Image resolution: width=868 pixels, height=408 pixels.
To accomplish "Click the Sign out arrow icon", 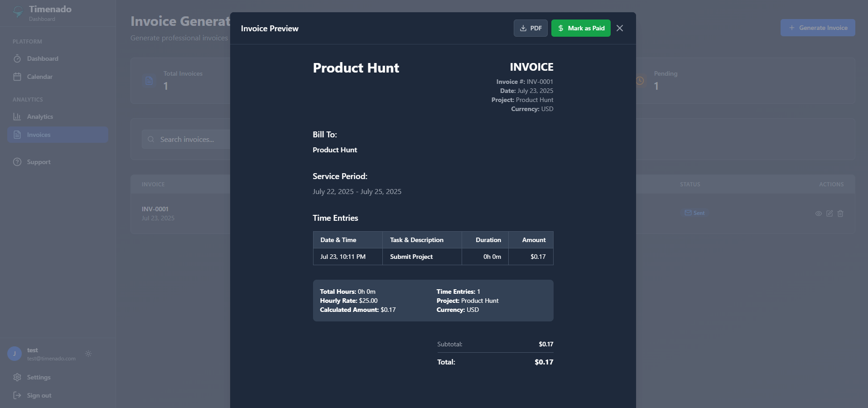I will (x=17, y=395).
